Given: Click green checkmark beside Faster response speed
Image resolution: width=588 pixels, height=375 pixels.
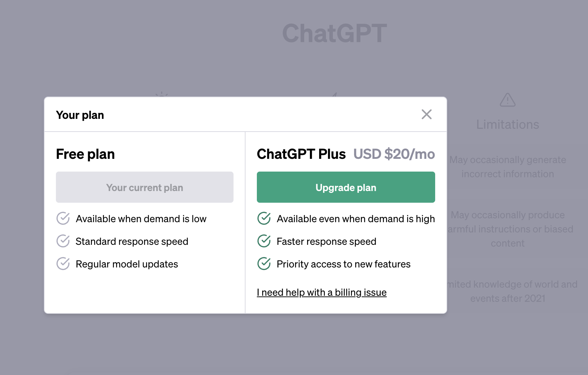Looking at the screenshot, I should coord(264,241).
